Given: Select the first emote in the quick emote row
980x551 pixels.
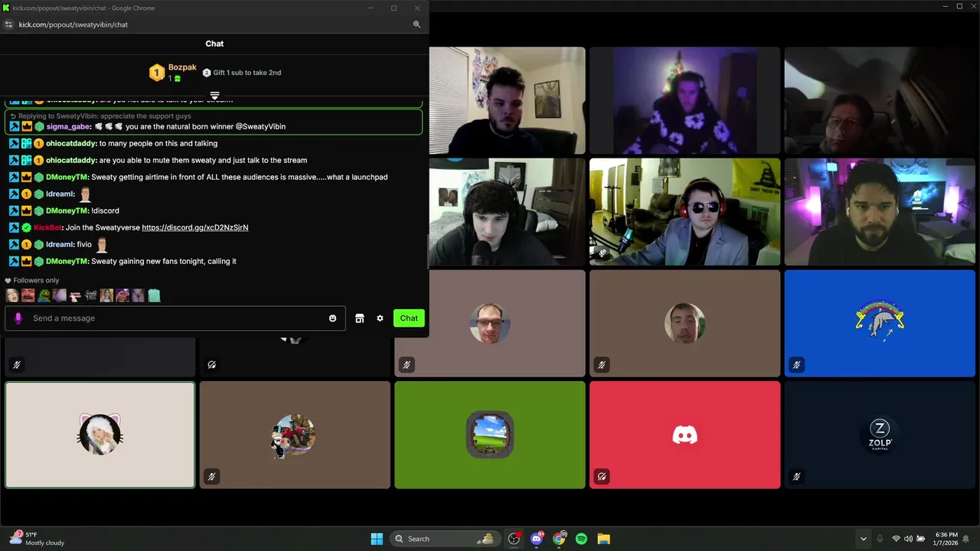Looking at the screenshot, I should [x=12, y=295].
